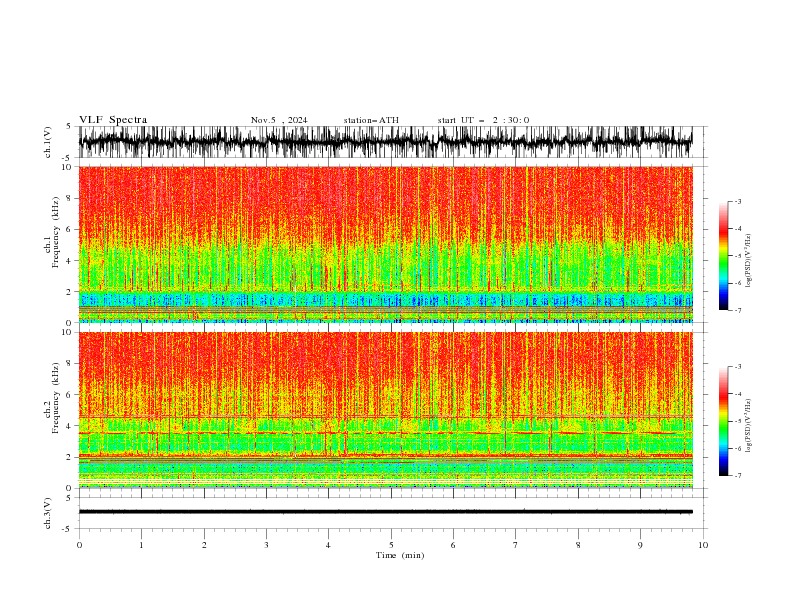Click the "4" kHz tick of ch.2 spectrogram
The height and width of the screenshot is (612, 792).
pos(69,426)
